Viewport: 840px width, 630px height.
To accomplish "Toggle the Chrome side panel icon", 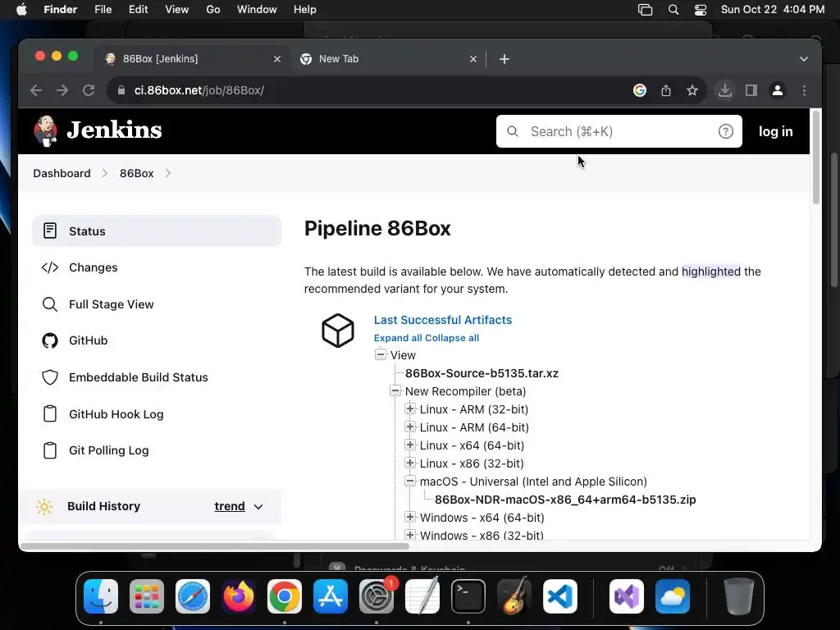I will [751, 90].
